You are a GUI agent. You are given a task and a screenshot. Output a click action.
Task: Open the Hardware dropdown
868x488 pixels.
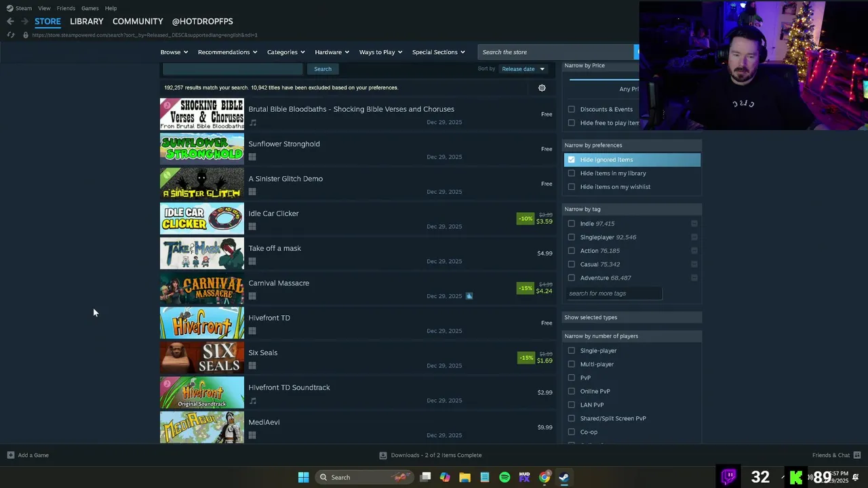[332, 52]
